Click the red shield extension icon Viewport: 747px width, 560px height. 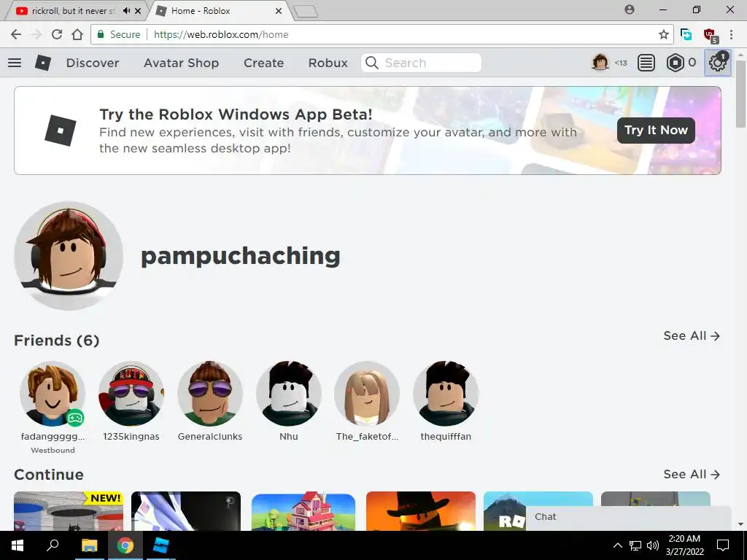click(711, 35)
